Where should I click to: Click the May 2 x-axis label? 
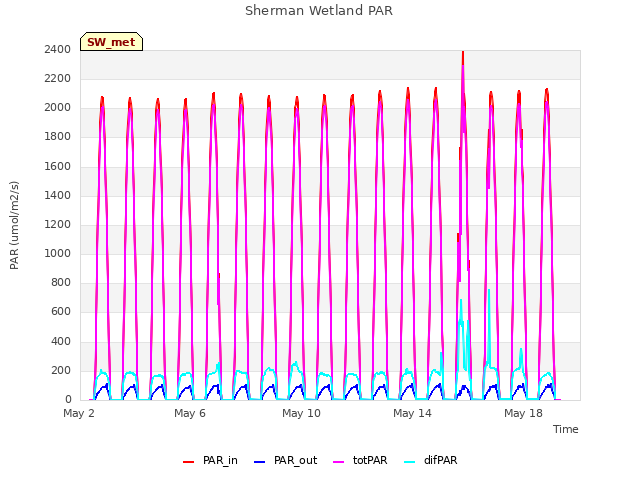tap(79, 413)
